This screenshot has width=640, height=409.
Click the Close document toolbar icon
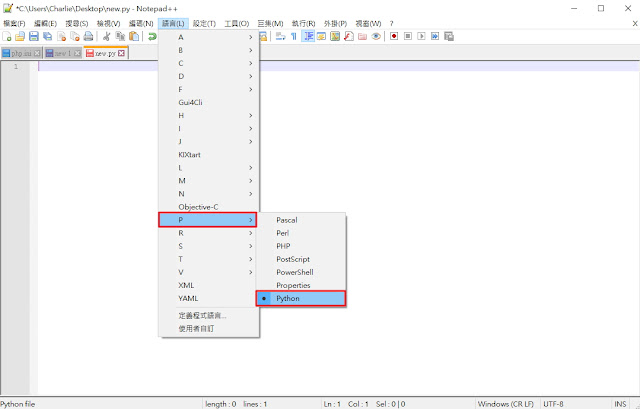point(62,36)
